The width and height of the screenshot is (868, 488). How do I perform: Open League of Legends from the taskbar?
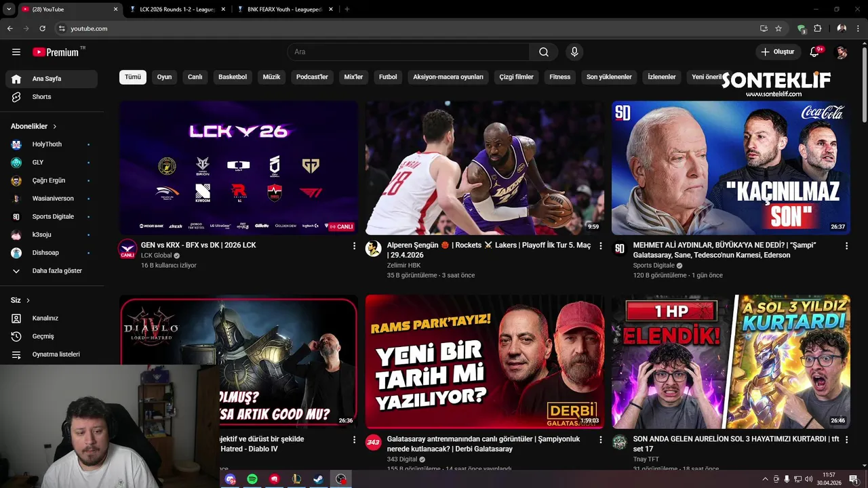pyautogui.click(x=296, y=479)
